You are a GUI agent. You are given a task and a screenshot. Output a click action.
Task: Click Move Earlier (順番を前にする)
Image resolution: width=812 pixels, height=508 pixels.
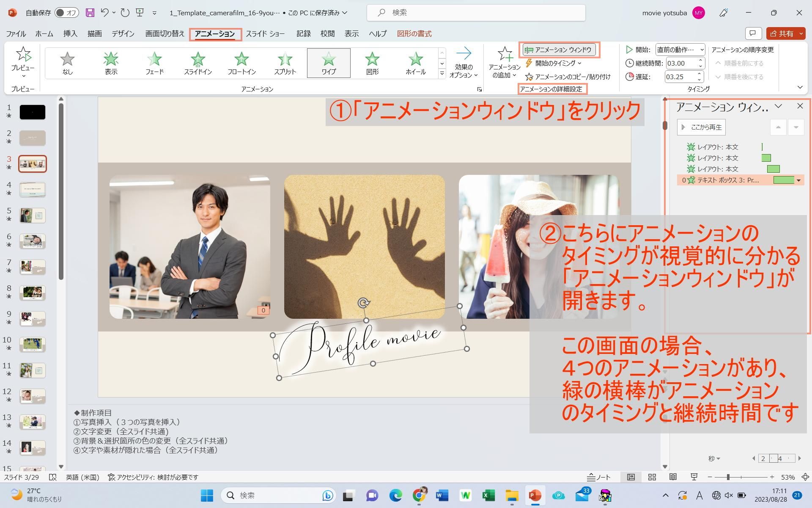pyautogui.click(x=739, y=63)
